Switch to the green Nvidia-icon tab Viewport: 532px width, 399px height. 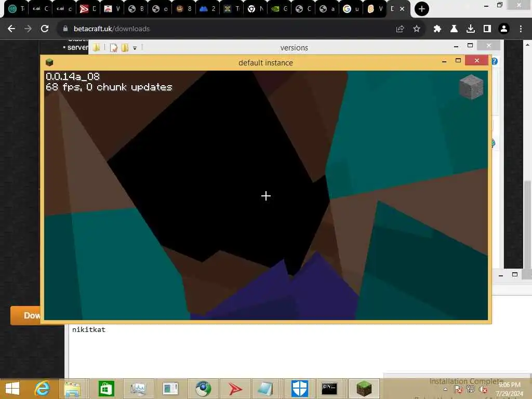click(x=279, y=9)
